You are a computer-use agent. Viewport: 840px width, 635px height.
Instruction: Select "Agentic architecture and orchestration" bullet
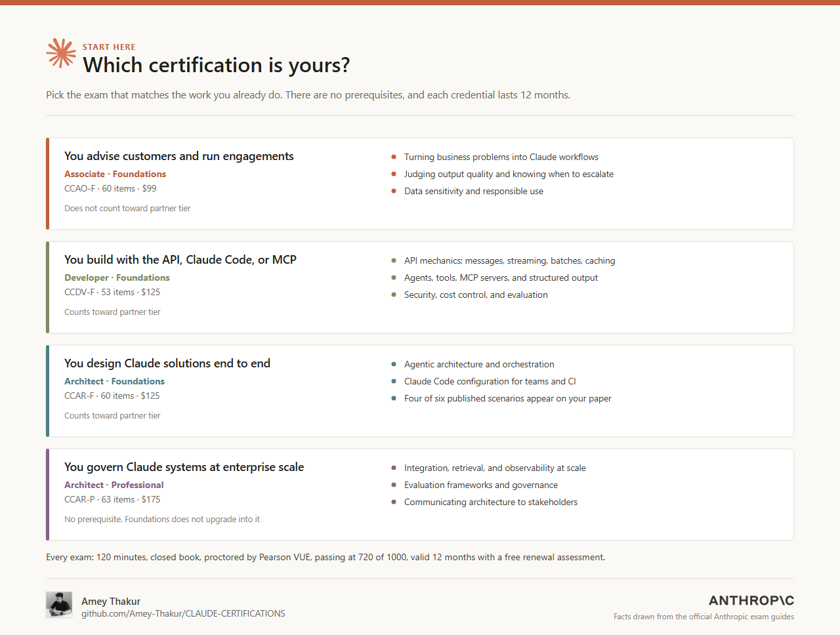(479, 365)
